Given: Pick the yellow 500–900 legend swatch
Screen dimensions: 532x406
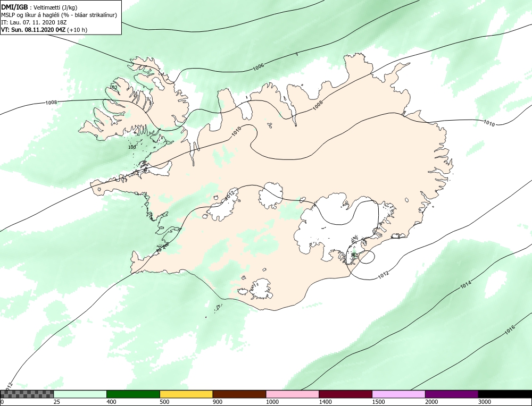Looking at the screenshot, I should pyautogui.click(x=186, y=394).
